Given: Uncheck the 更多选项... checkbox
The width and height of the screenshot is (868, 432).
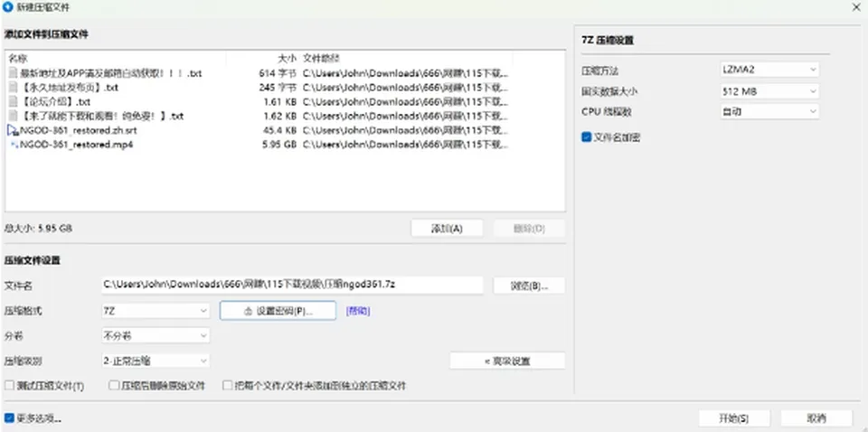Looking at the screenshot, I should (9, 418).
